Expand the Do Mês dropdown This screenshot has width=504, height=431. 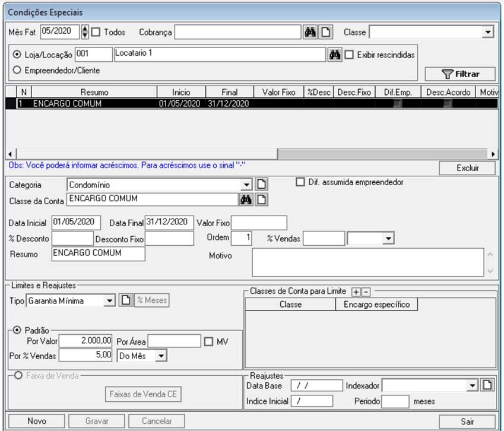pos(161,356)
